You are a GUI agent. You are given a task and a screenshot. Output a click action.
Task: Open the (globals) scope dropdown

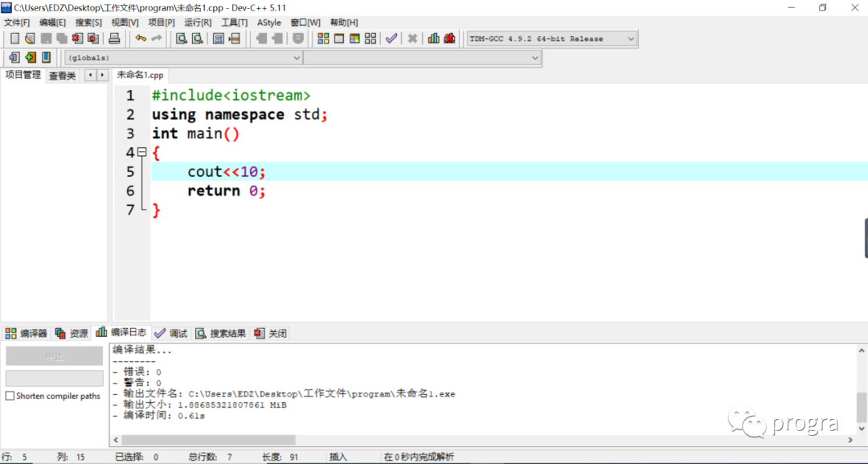click(x=184, y=58)
